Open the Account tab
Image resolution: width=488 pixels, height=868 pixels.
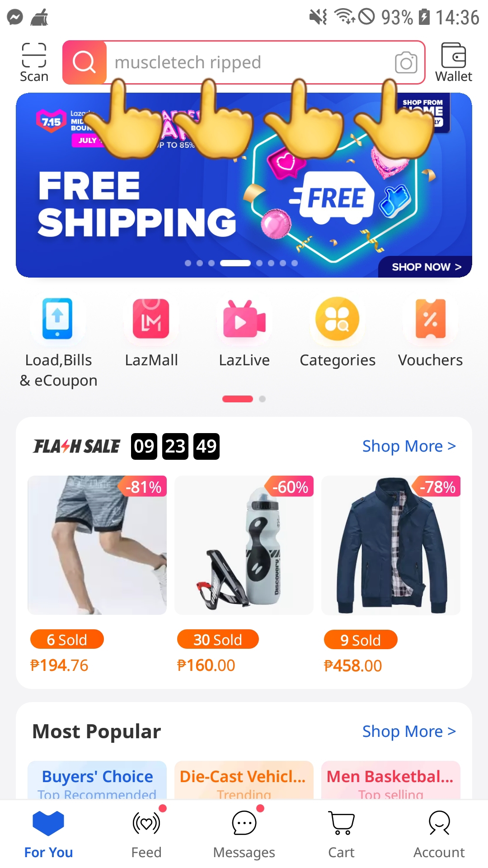439,834
